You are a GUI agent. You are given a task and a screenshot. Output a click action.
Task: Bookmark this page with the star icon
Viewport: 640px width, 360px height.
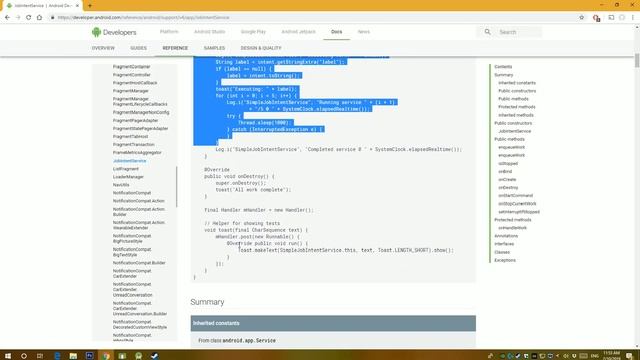pyautogui.click(x=582, y=18)
